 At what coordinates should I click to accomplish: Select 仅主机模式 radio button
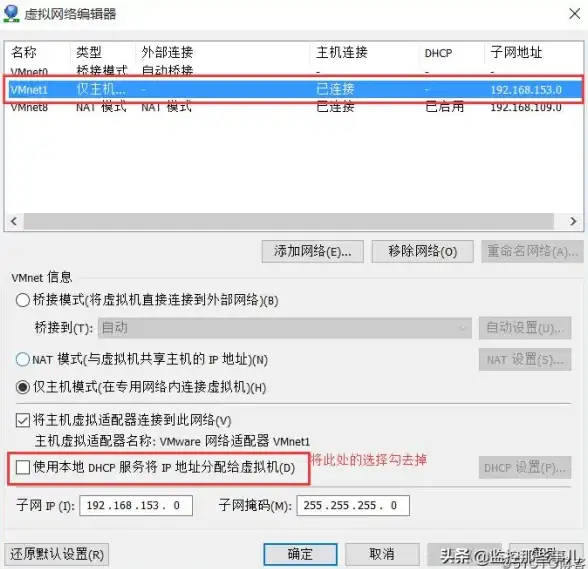tap(22, 387)
